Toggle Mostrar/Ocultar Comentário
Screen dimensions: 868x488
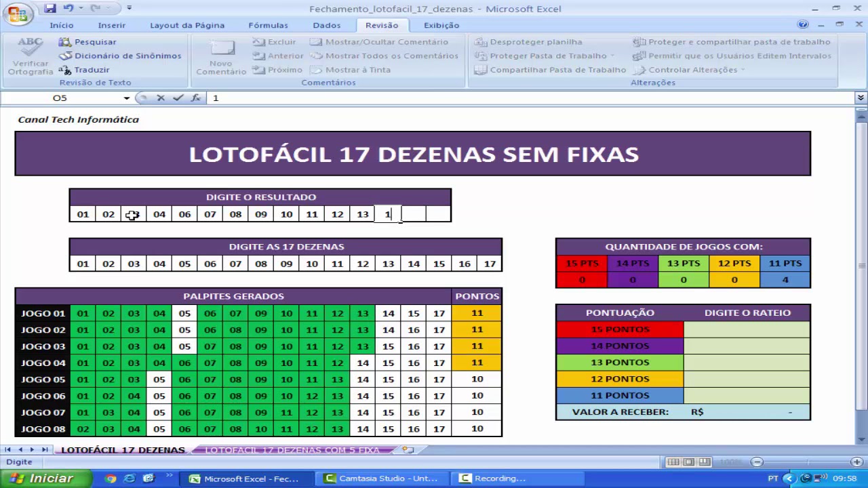click(x=379, y=41)
